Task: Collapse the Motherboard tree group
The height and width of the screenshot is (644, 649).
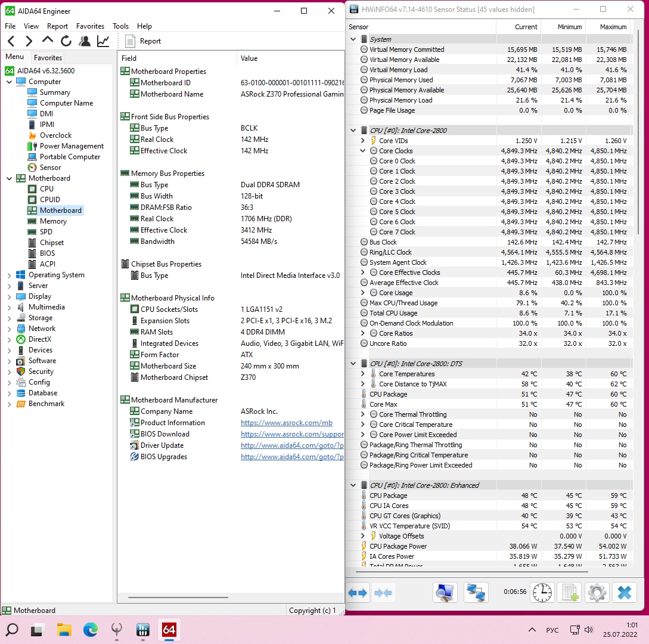Action: pos(9,178)
